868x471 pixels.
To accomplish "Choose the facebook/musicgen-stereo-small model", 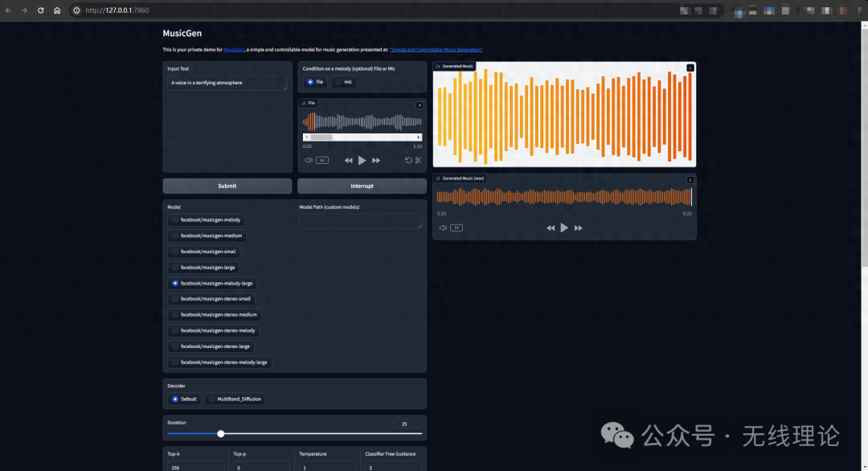I will [x=211, y=299].
